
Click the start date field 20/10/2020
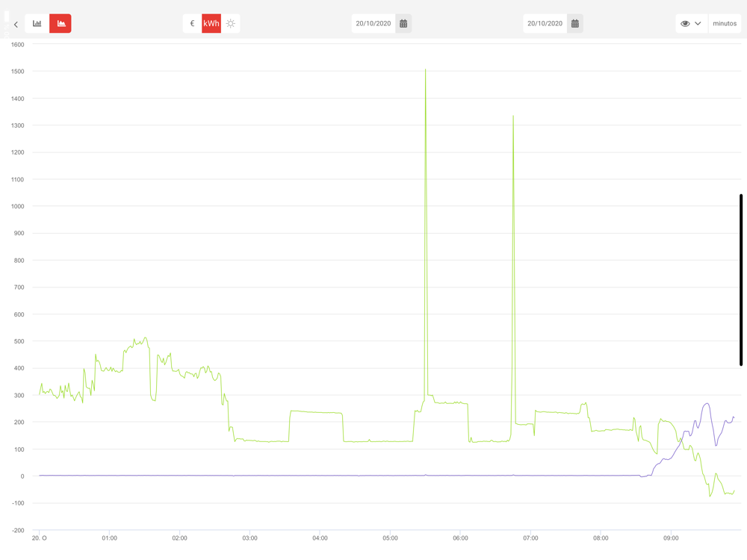tap(373, 23)
